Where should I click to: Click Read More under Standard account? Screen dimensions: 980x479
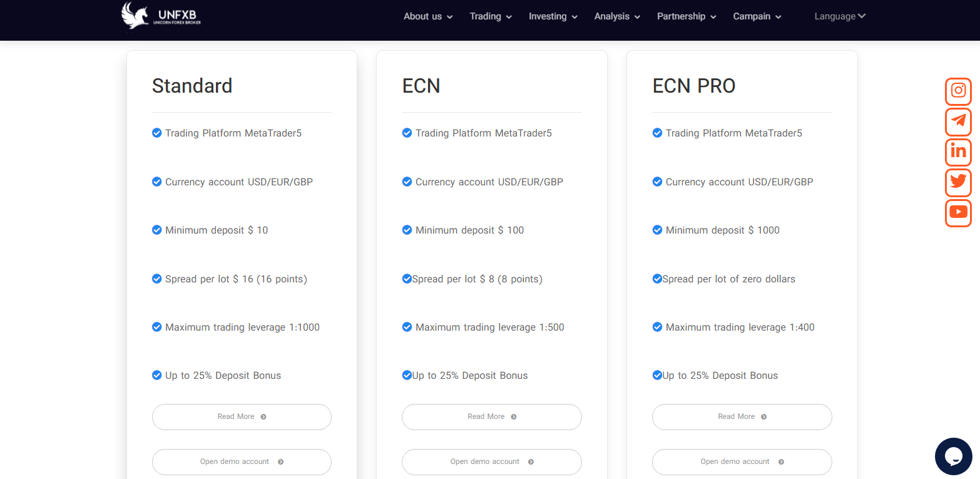point(242,417)
